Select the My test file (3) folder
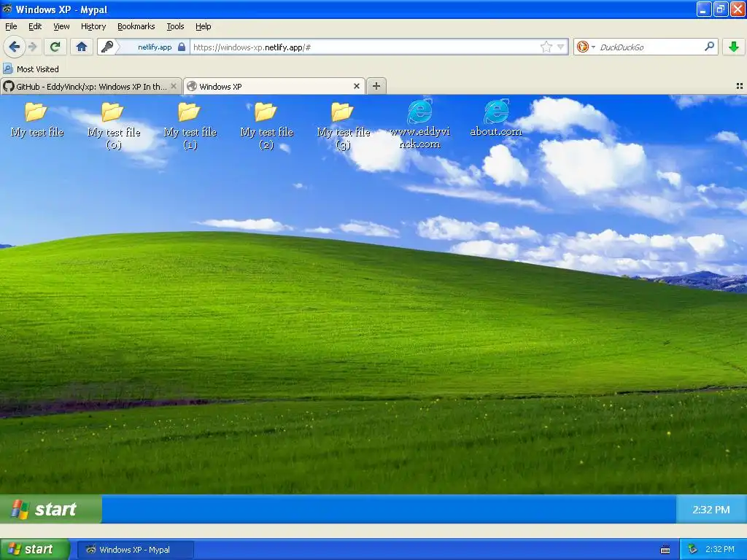Screen dimensions: 747x560 click(343, 125)
